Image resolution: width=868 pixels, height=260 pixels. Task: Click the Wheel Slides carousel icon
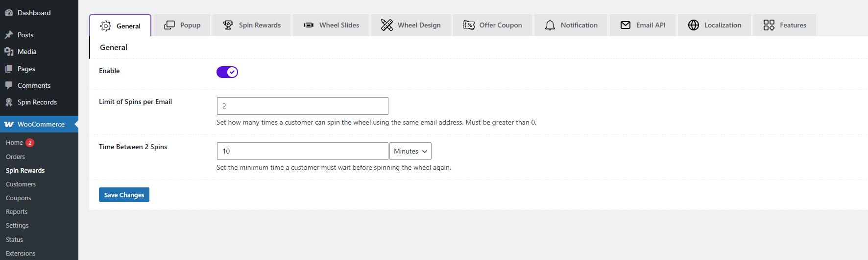309,25
